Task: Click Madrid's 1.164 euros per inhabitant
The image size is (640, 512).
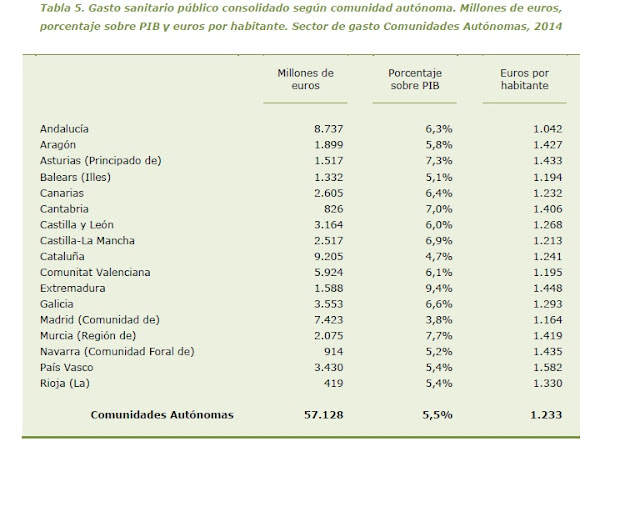Action: tap(548, 320)
